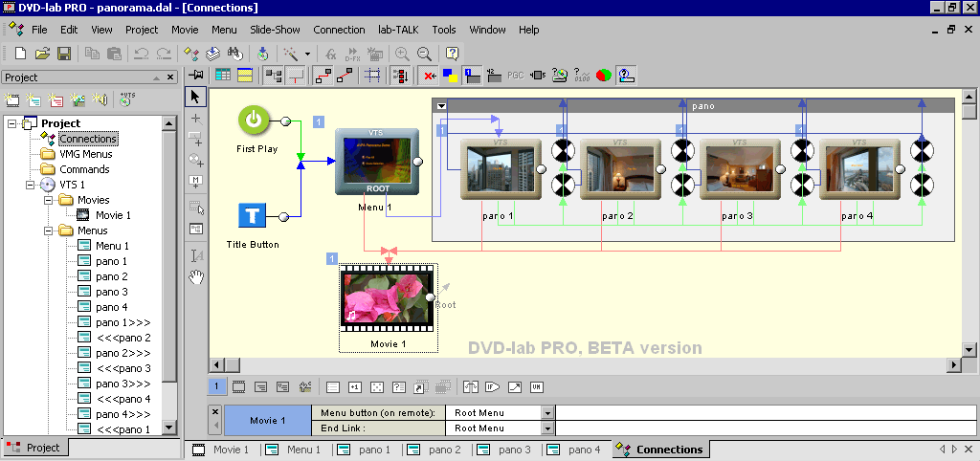
Task: Select the pano 2 menu thumbnail
Action: [x=620, y=168]
